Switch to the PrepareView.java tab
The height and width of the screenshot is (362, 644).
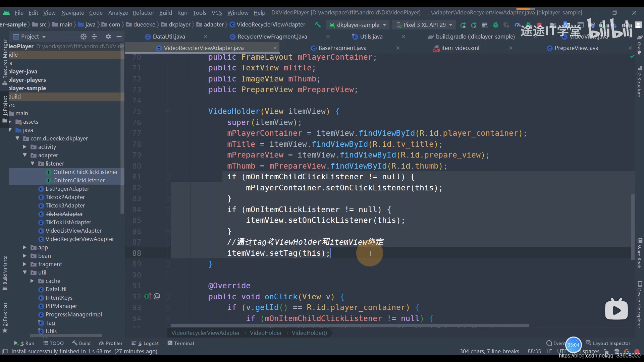(576, 48)
